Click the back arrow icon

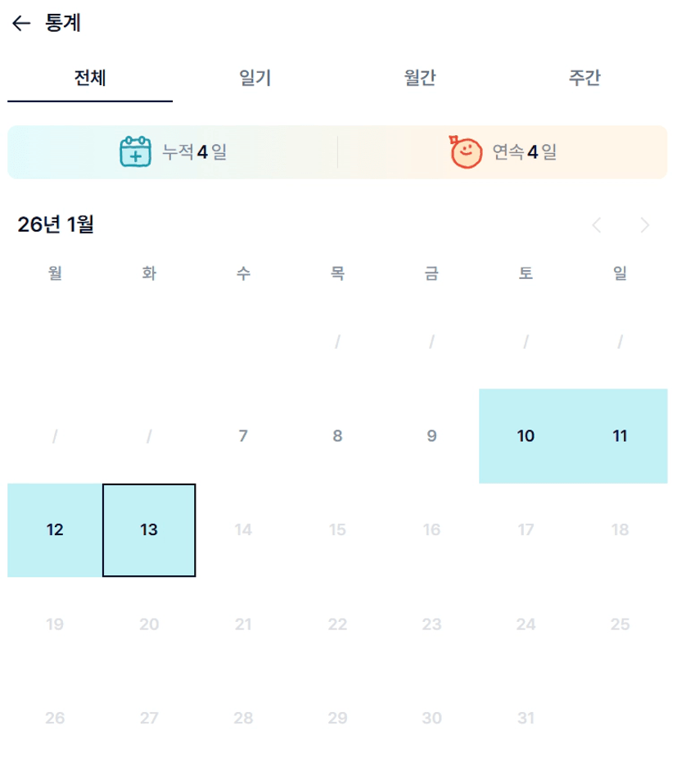21,24
